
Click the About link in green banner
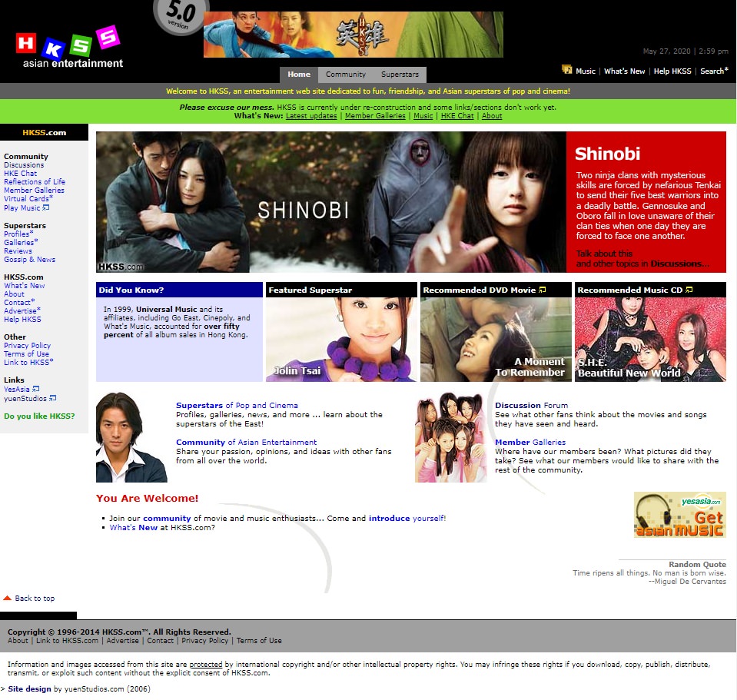pyautogui.click(x=492, y=116)
